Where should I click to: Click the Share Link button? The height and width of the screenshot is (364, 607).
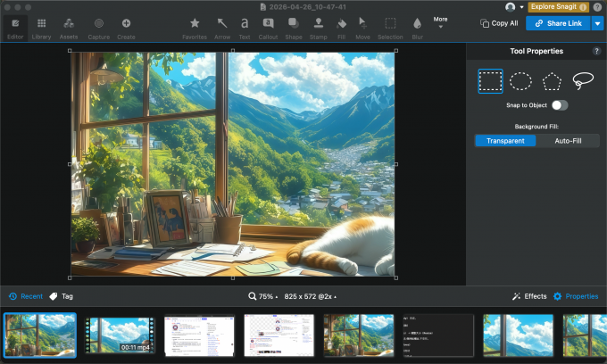pyautogui.click(x=558, y=23)
